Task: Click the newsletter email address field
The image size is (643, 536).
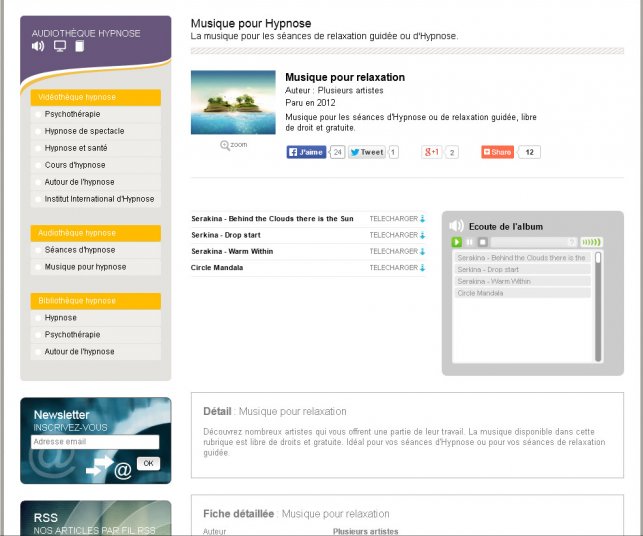Action: [x=94, y=441]
